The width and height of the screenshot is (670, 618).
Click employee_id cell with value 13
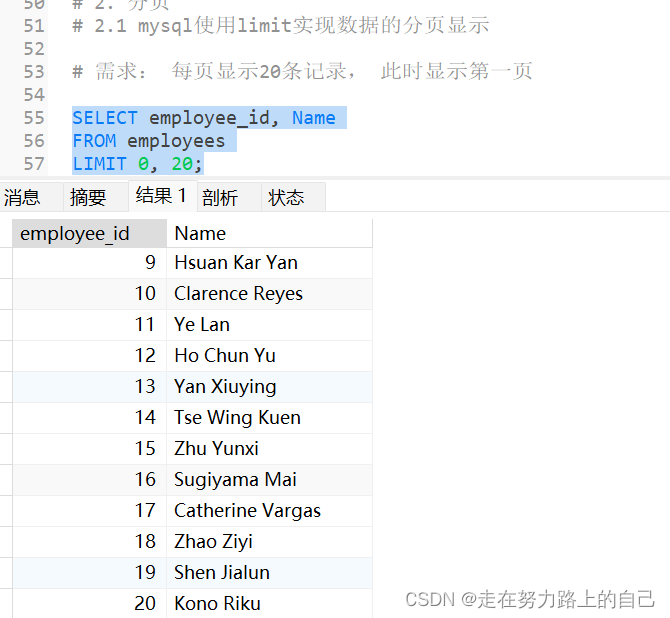point(89,387)
